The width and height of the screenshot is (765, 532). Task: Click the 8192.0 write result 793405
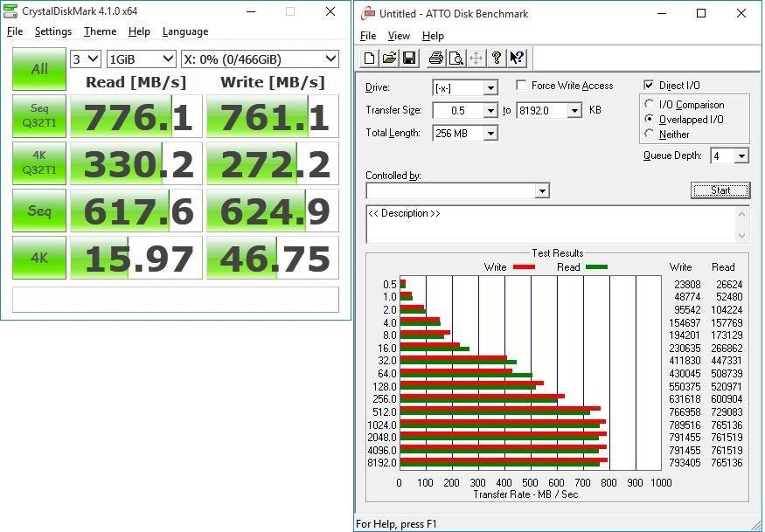click(685, 463)
